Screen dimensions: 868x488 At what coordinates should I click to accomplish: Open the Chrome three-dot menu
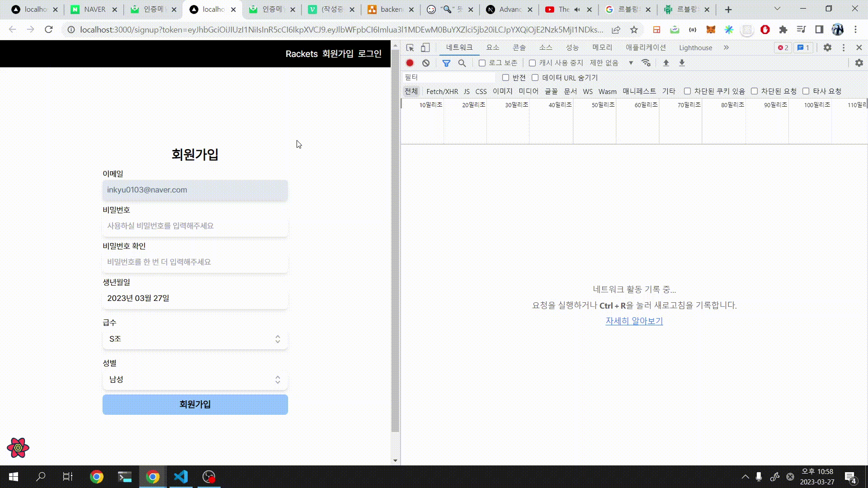[855, 30]
